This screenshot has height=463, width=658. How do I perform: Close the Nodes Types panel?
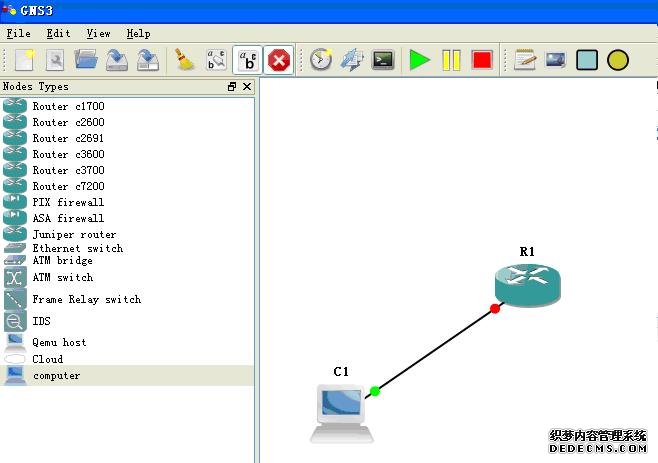point(247,86)
